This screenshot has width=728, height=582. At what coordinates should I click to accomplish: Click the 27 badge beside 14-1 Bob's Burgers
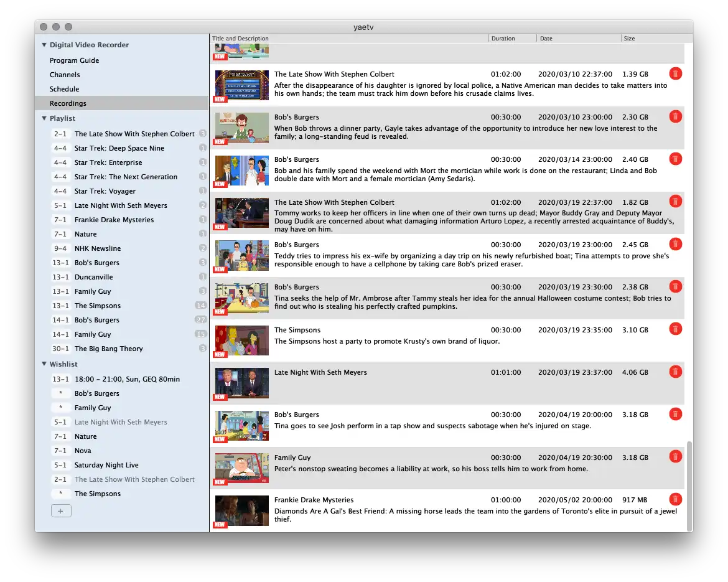coord(200,320)
